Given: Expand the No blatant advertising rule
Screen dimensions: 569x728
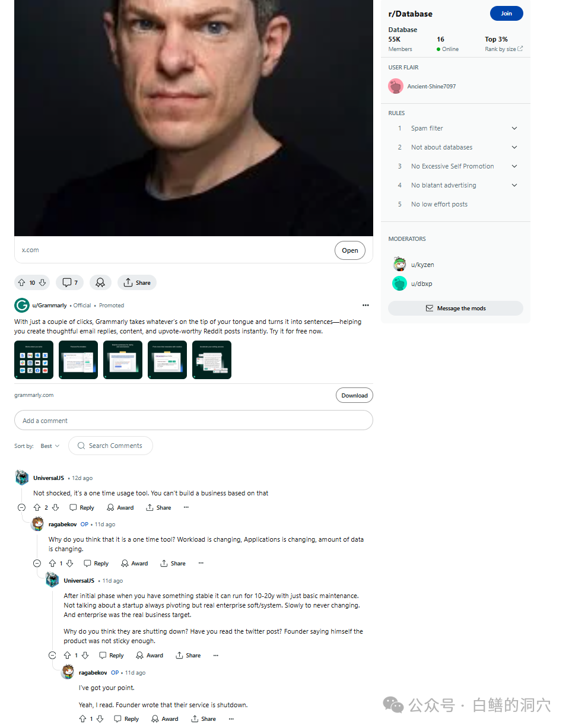Looking at the screenshot, I should (x=514, y=185).
